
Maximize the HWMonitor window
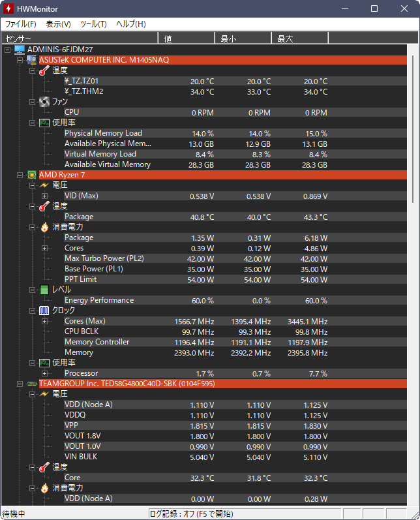[x=374, y=8]
